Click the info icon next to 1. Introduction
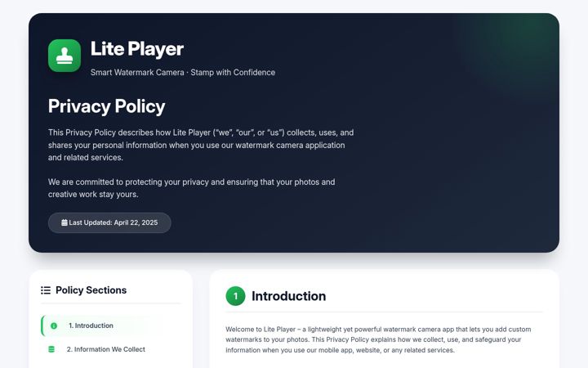This screenshot has height=368, width=588. [x=54, y=326]
